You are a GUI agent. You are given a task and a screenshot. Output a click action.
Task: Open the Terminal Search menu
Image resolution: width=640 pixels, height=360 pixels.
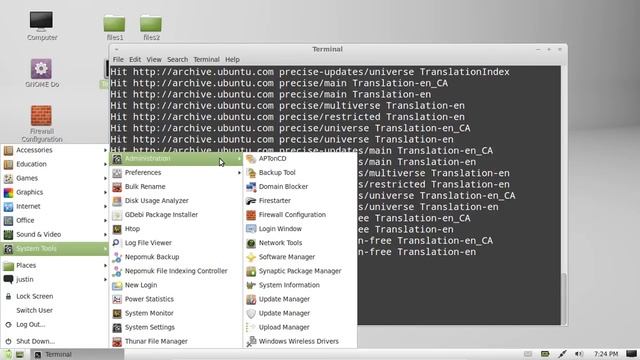[x=178, y=60]
